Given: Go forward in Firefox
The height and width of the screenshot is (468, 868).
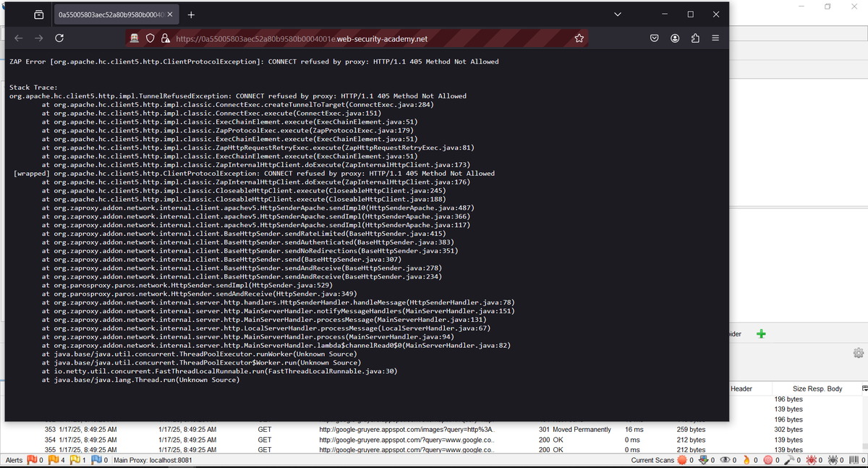Looking at the screenshot, I should [38, 38].
